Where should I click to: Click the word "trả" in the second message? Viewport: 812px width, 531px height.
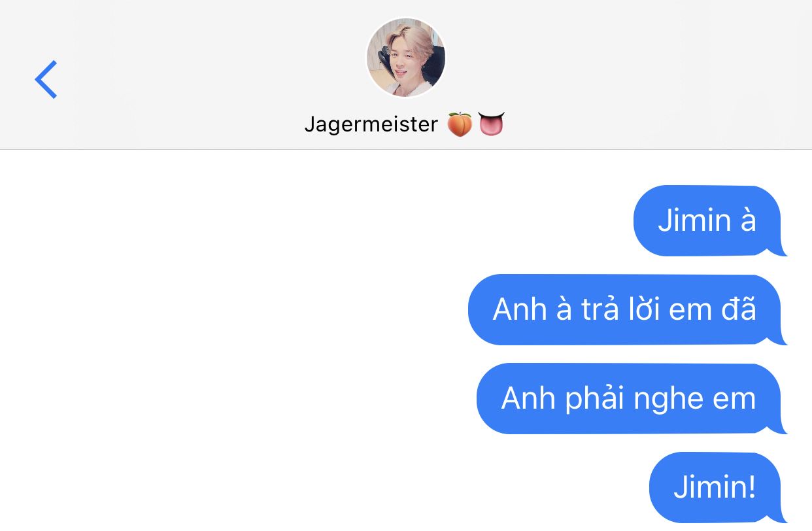coord(600,309)
